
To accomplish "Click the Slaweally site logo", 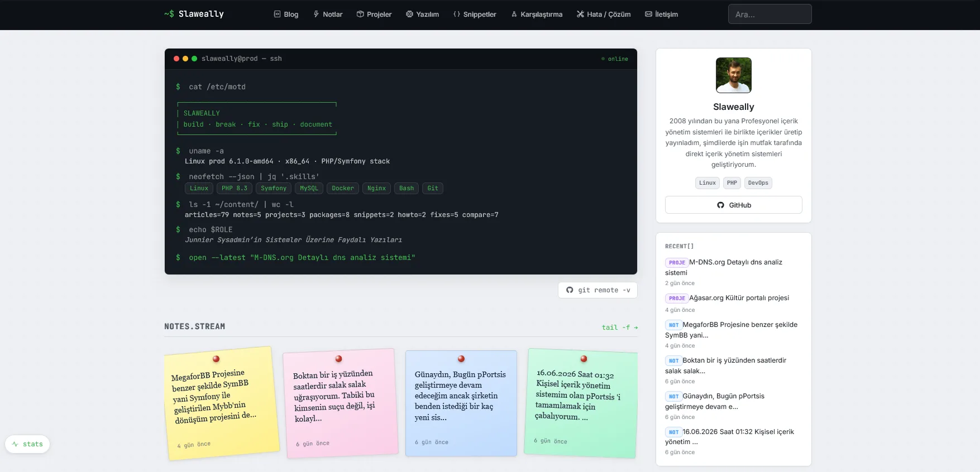I will tap(194, 14).
